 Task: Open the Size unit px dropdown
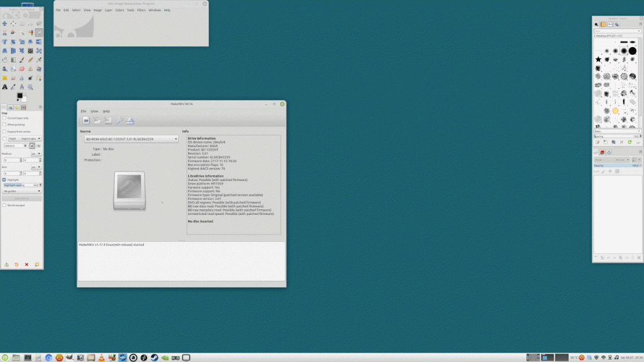[x=36, y=167]
